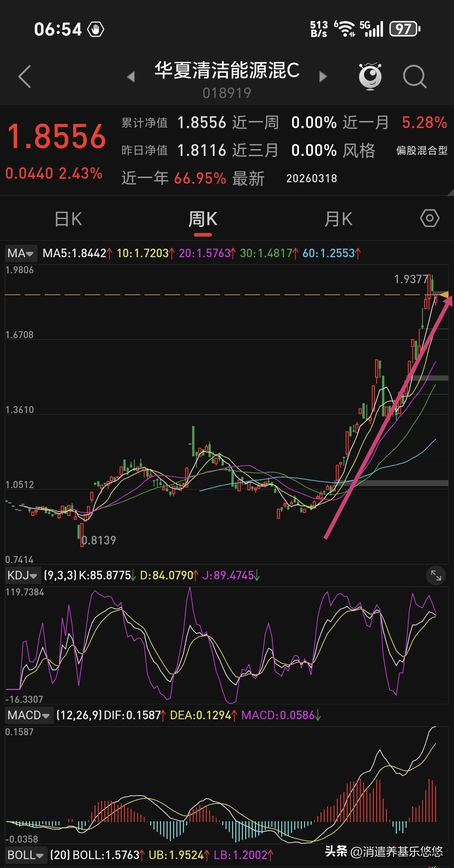
Task: Switch to 月K tab
Action: point(338,219)
